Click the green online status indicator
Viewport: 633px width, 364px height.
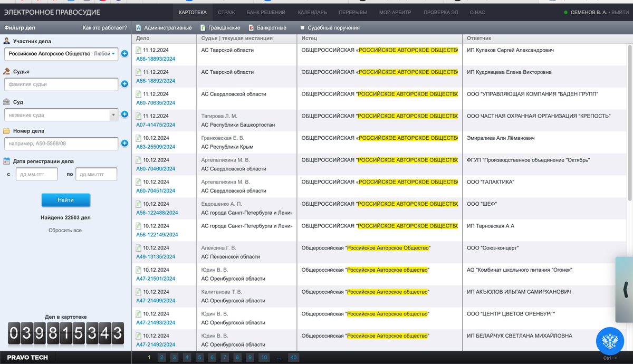(566, 12)
